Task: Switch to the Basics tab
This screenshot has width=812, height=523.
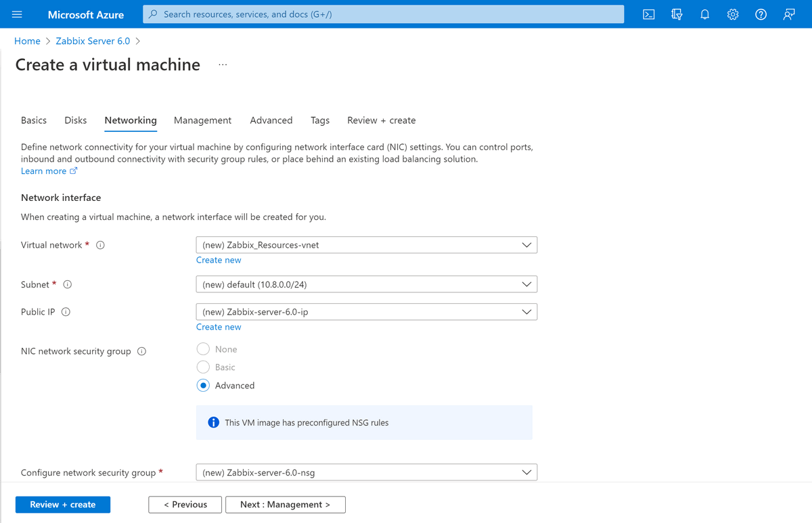Action: [x=34, y=120]
